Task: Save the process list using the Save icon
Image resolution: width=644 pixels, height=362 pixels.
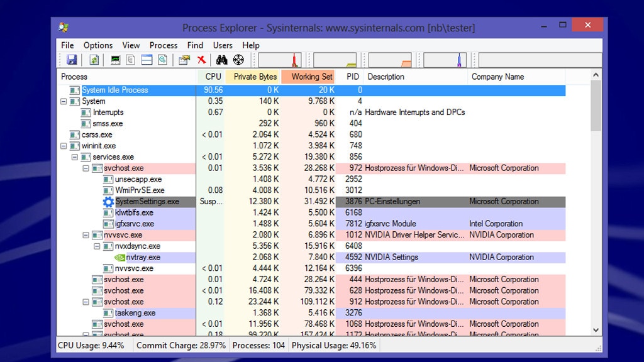Action: [72, 60]
